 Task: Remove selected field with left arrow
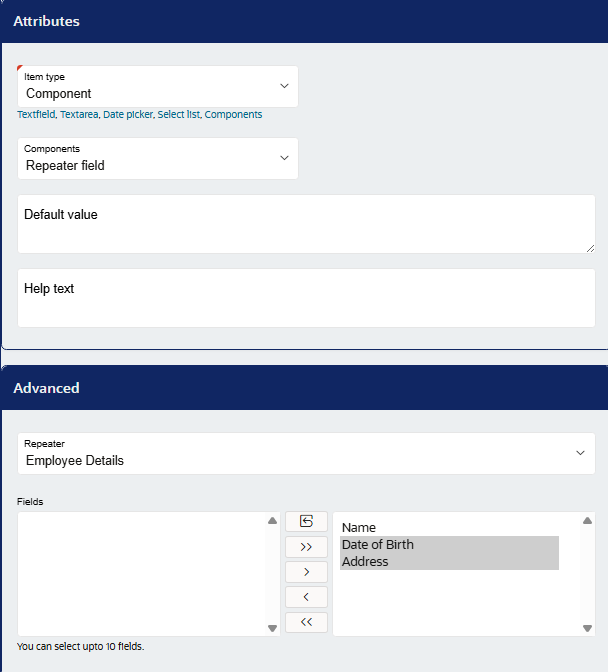[306, 597]
